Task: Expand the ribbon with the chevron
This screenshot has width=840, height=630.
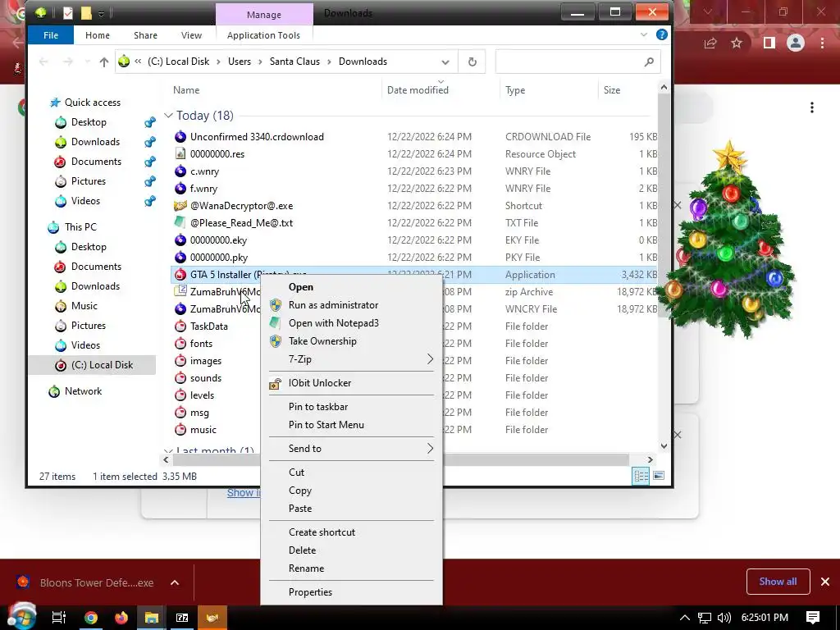Action: click(643, 34)
